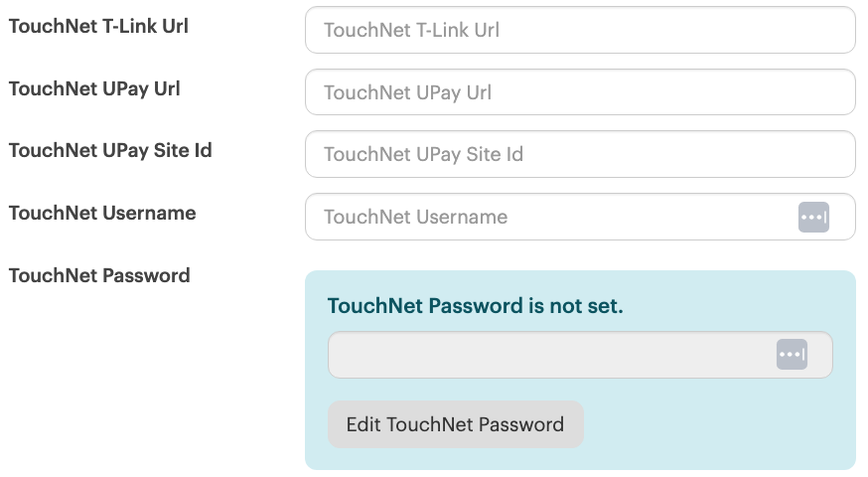Click the placeholder text in T-Link Url field

411,31
